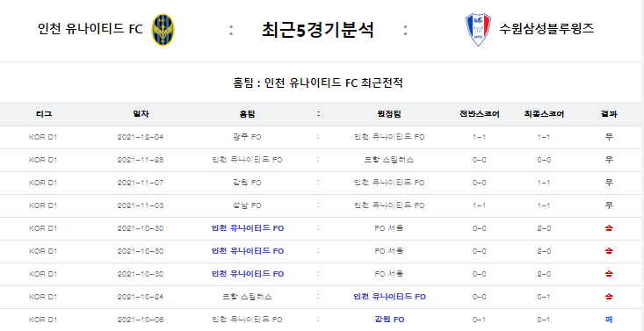The image size is (644, 331).
Task: Click bold 인천 유나이티드 FC on 2021-10-24
Action: click(389, 297)
